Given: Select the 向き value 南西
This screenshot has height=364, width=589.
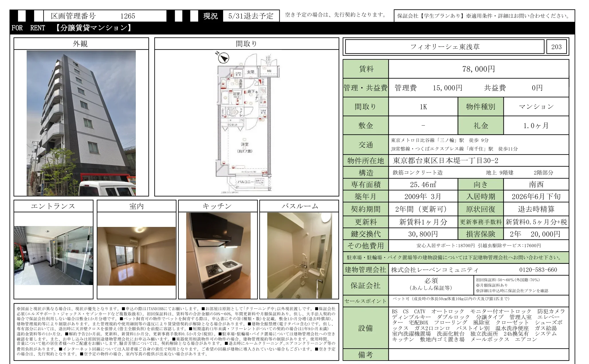Looking at the screenshot, I should [x=536, y=185].
